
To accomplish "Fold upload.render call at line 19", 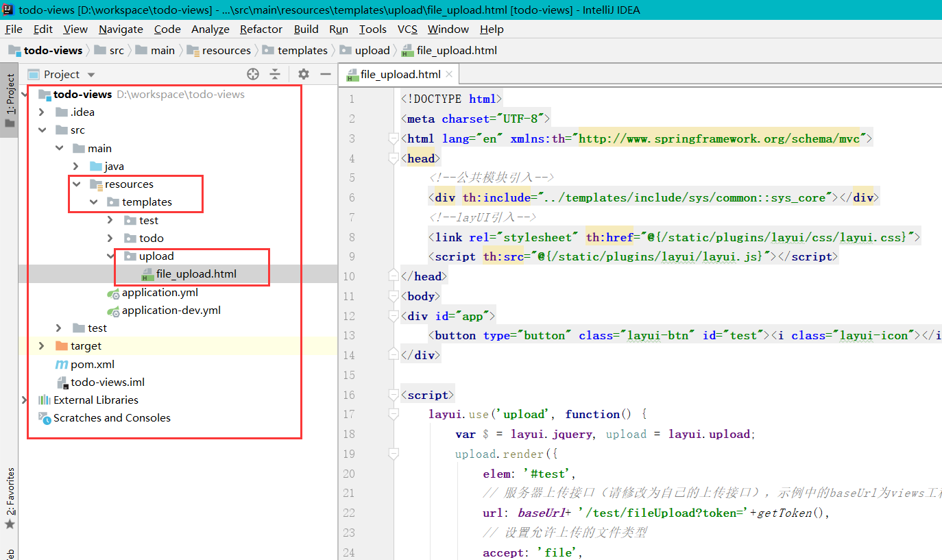I will 394,454.
